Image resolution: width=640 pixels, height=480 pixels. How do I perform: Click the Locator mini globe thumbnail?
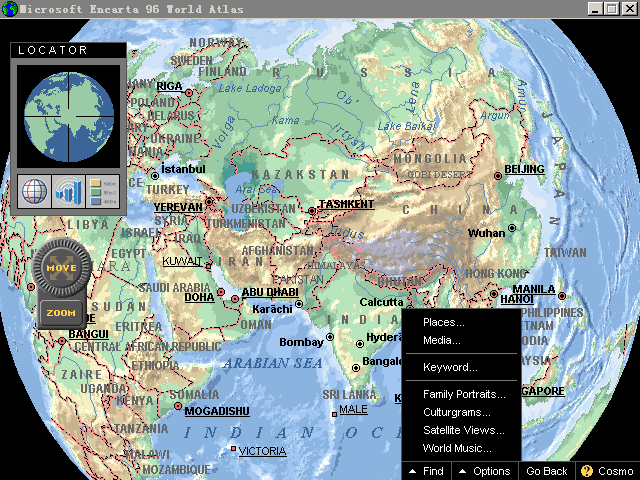69,117
